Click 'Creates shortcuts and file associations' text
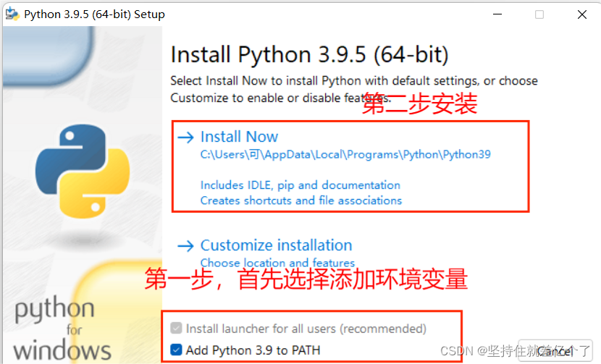 pos(301,200)
